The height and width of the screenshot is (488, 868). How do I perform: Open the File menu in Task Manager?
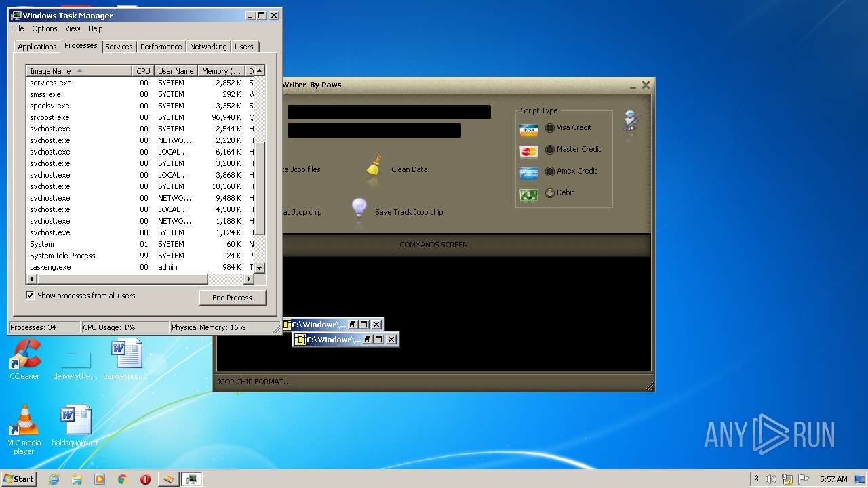tap(18, 28)
